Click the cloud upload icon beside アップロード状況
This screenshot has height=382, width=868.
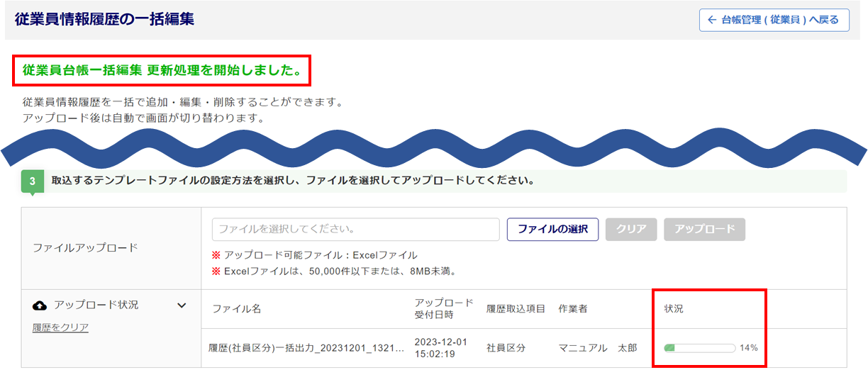(x=40, y=305)
